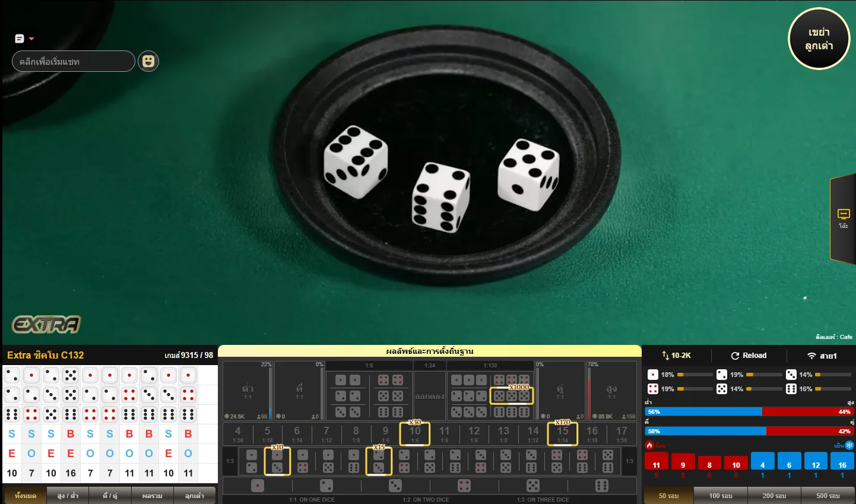Screen dimensions: 856x504
Task: Show statistics for 50 รอบ
Action: pos(669,496)
